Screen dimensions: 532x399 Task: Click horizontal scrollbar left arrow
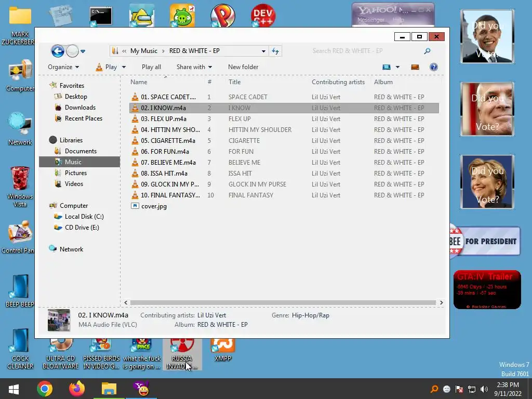pos(126,302)
